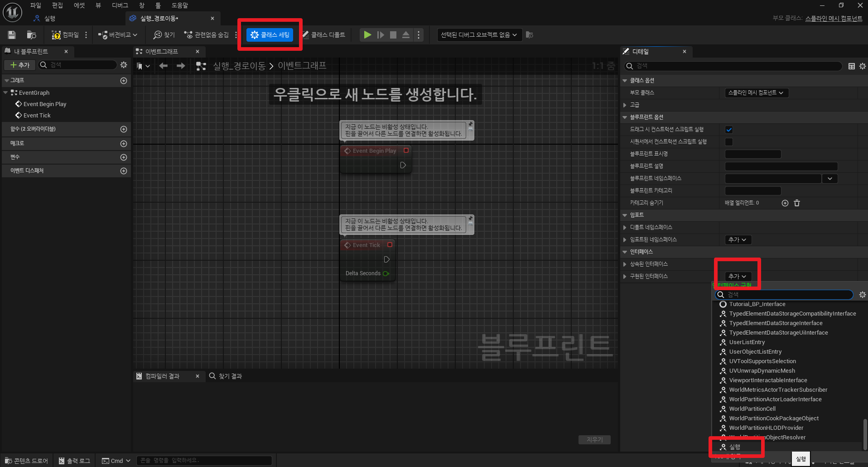This screenshot has height=467, width=868.
Task: Add a new variable with plus icon
Action: coord(124,157)
